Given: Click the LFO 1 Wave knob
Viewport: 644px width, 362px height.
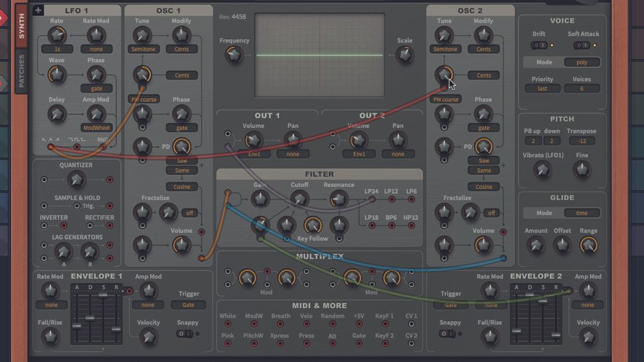Looking at the screenshot, I should click(56, 75).
